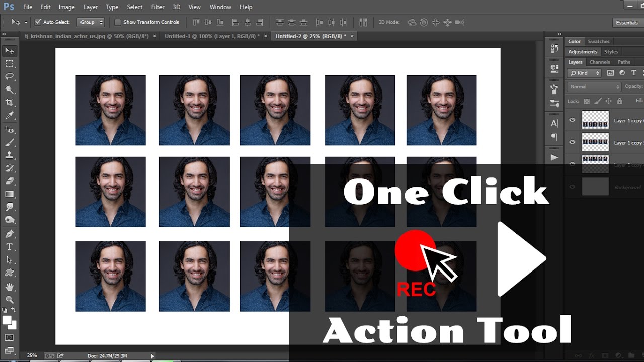Select the Move tool in the toolbox
Screen dimensions: 644x362
[x=10, y=51]
